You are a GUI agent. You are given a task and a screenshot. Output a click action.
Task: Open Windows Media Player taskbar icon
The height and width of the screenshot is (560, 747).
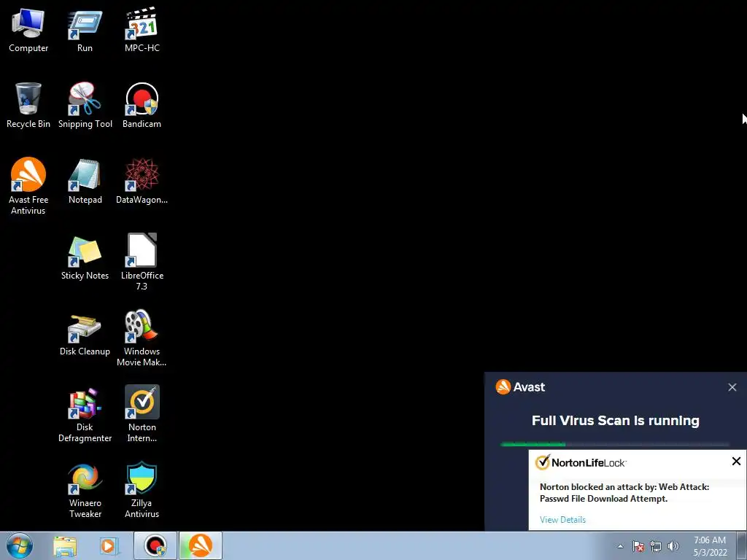[109, 545]
